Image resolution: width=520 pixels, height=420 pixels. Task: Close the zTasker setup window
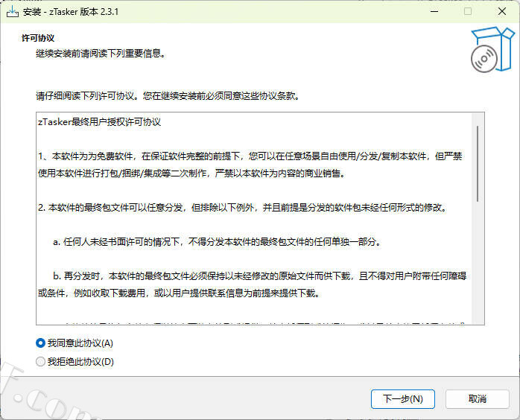[502, 12]
